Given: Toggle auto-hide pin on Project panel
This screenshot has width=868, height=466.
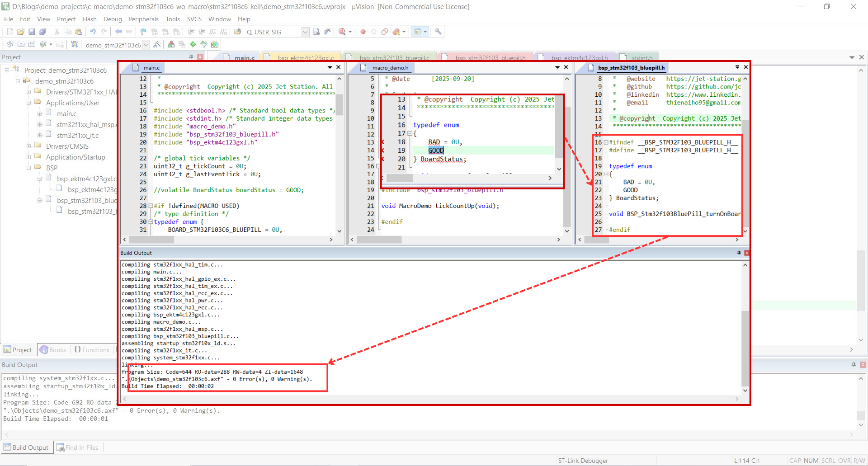Looking at the screenshot, I should point(191,57).
